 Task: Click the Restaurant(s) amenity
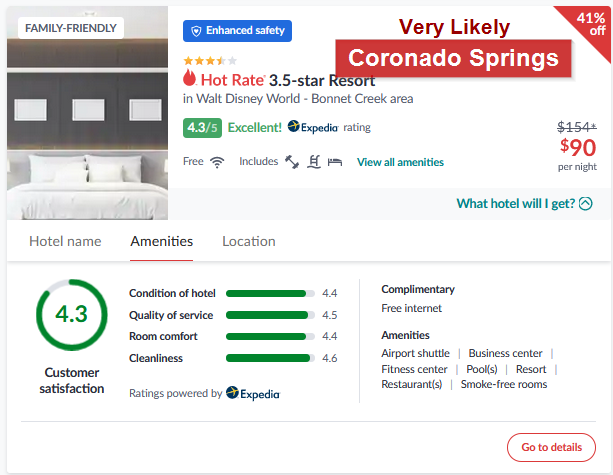[x=412, y=385]
